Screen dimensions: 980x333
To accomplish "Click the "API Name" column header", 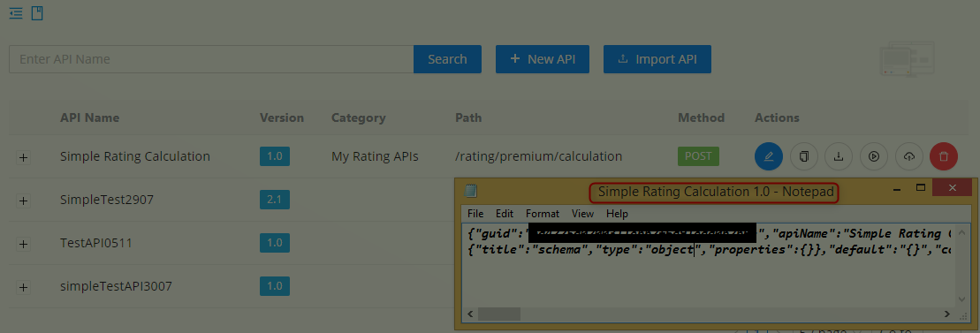I will tap(89, 117).
